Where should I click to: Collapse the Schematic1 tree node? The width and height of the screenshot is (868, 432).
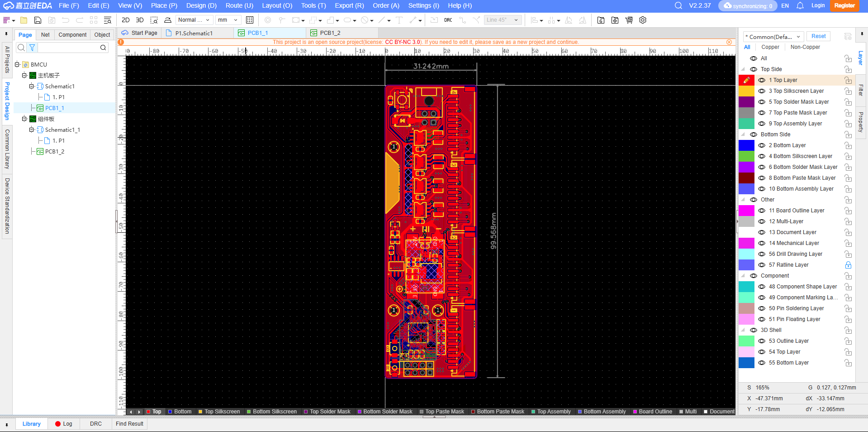[x=32, y=86]
